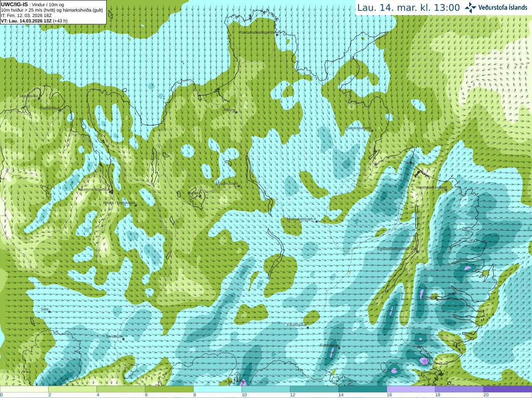This screenshot has width=532, height=398.
Task: Select the purple 18–20 legend band
Action: click(x=459, y=389)
